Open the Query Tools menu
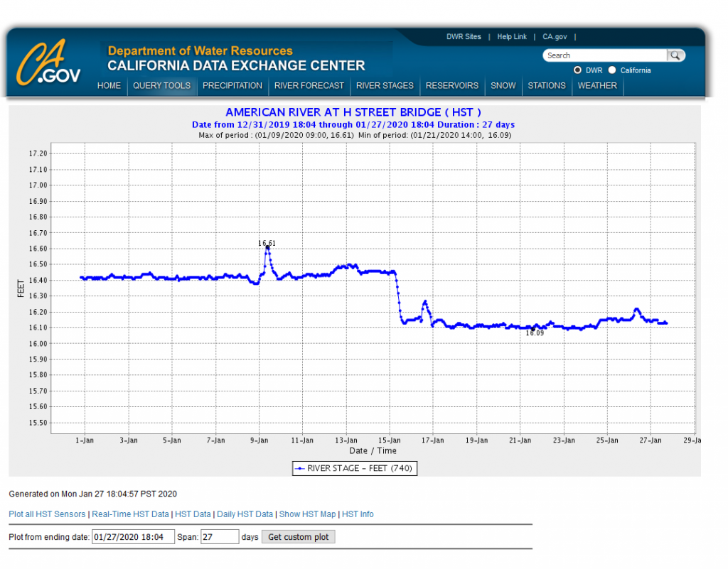The image size is (728, 569). [x=161, y=86]
